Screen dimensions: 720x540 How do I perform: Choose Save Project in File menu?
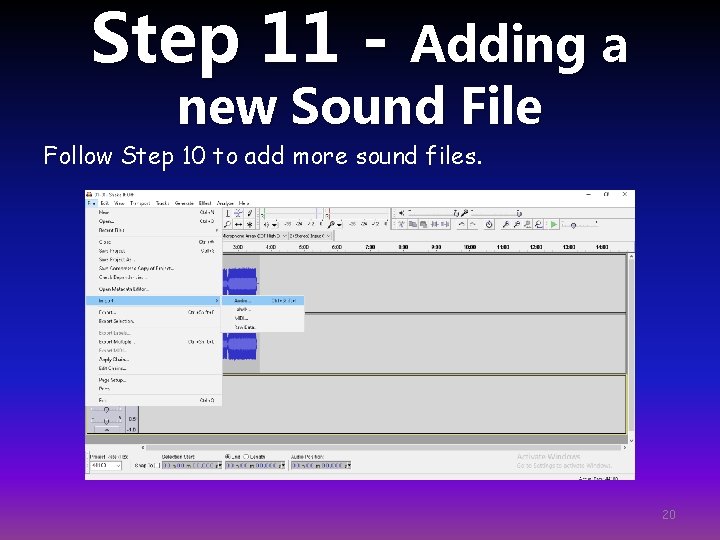coord(154,251)
